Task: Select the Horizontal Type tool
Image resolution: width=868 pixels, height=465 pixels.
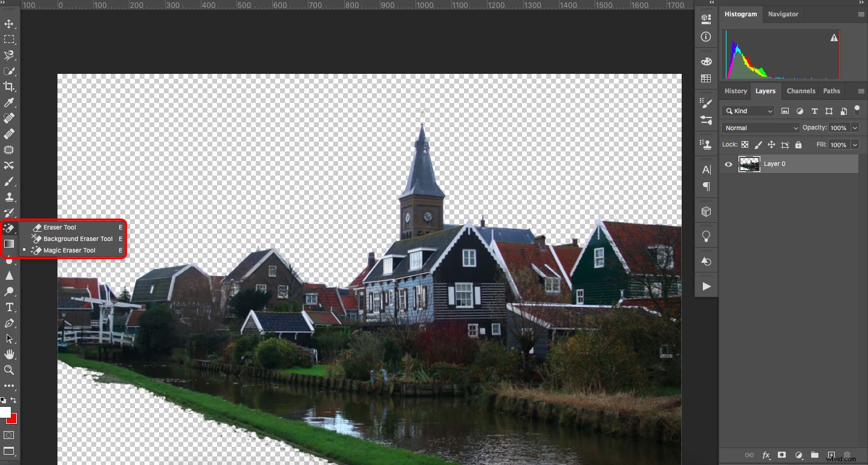Action: tap(9, 307)
